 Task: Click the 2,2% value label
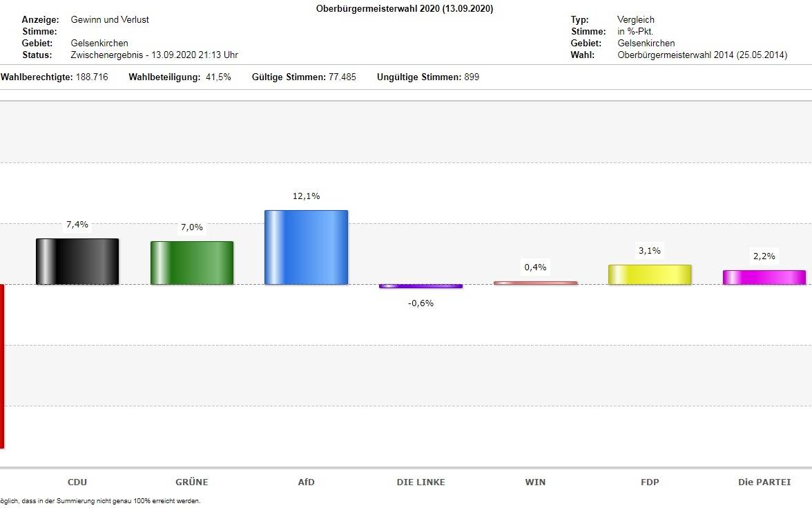coord(764,256)
